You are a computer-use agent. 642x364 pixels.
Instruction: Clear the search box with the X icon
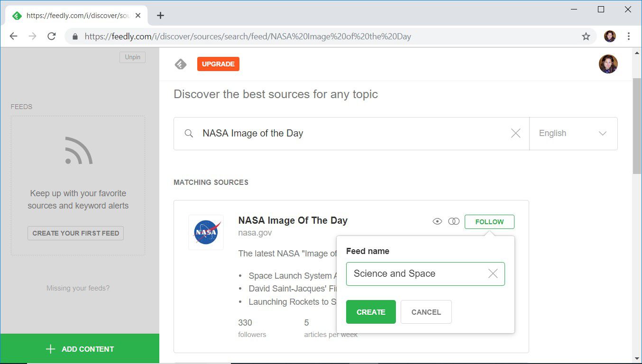pyautogui.click(x=515, y=133)
